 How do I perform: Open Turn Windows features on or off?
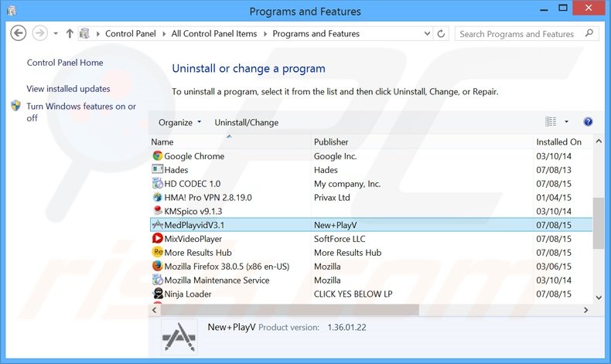point(81,112)
